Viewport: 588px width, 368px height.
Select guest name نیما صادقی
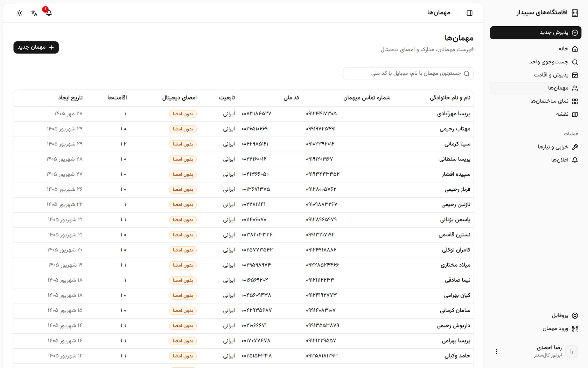(457, 280)
